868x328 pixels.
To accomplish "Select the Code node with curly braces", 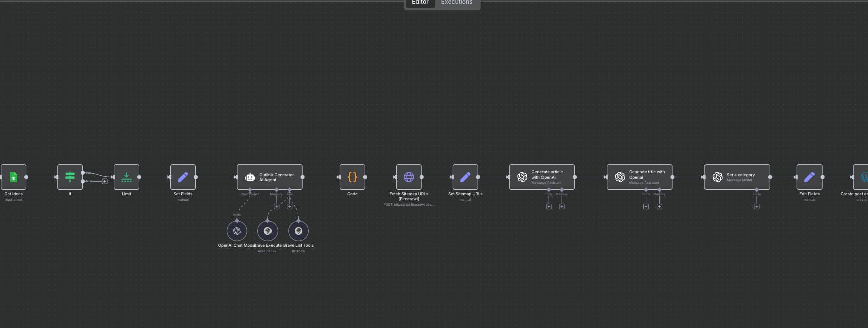I will [x=352, y=177].
